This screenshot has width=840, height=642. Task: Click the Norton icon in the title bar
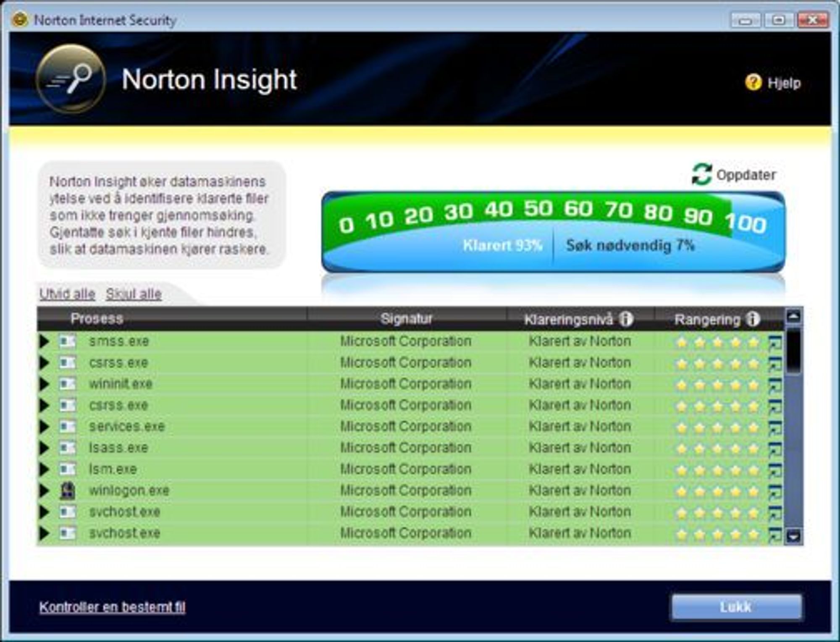pos(19,19)
